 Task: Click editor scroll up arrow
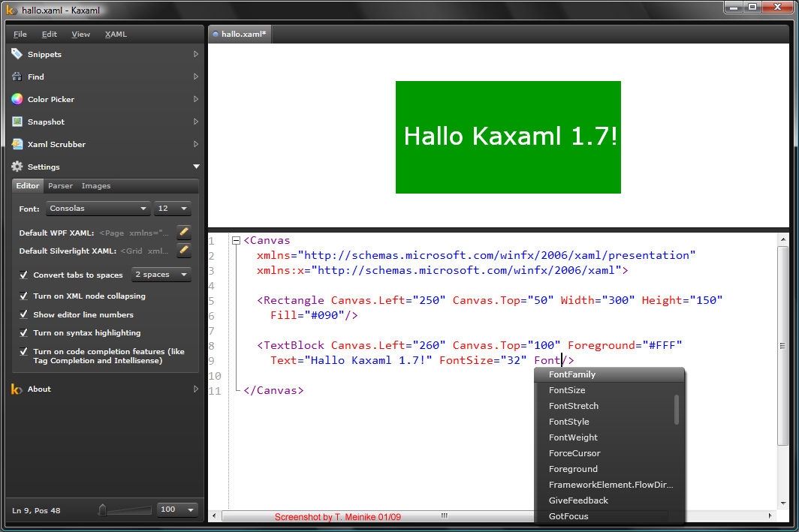coord(783,239)
